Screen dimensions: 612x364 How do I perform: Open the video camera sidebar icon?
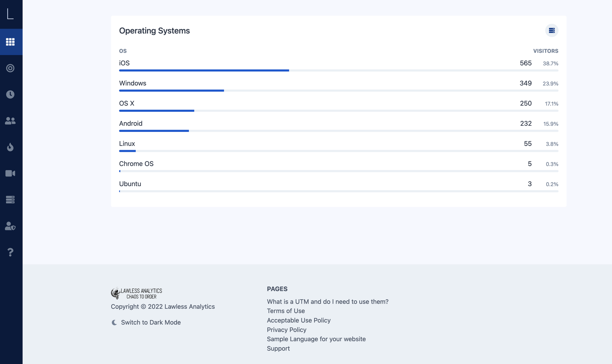click(10, 173)
